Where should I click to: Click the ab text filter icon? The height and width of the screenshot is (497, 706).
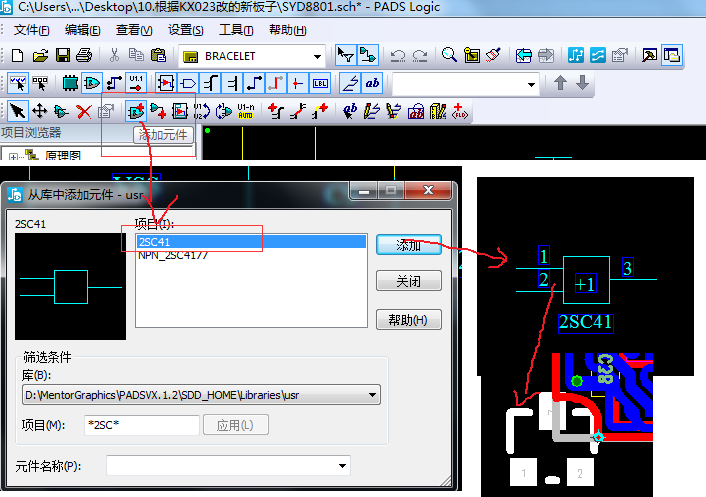coord(372,84)
